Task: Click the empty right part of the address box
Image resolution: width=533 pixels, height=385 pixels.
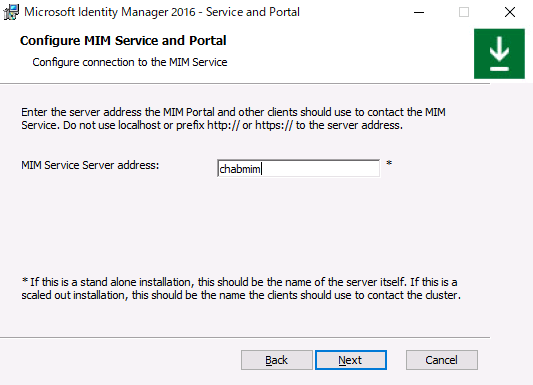Action: coord(320,168)
